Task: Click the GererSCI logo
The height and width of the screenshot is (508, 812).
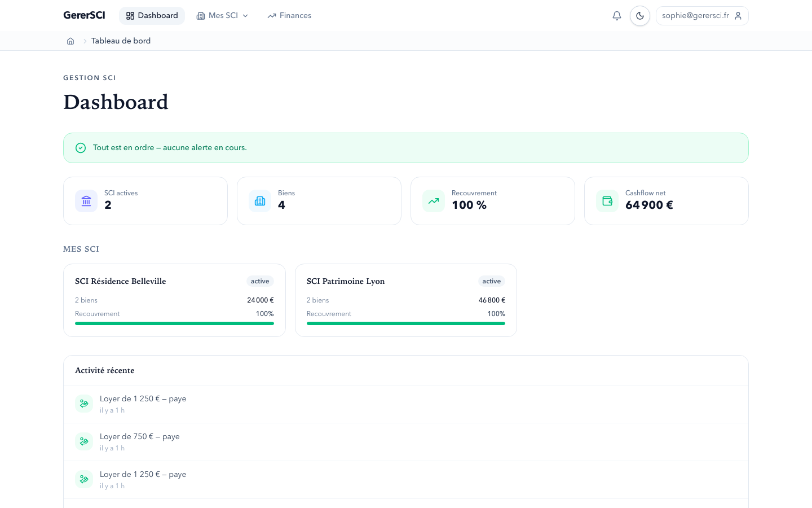Action: click(x=84, y=15)
